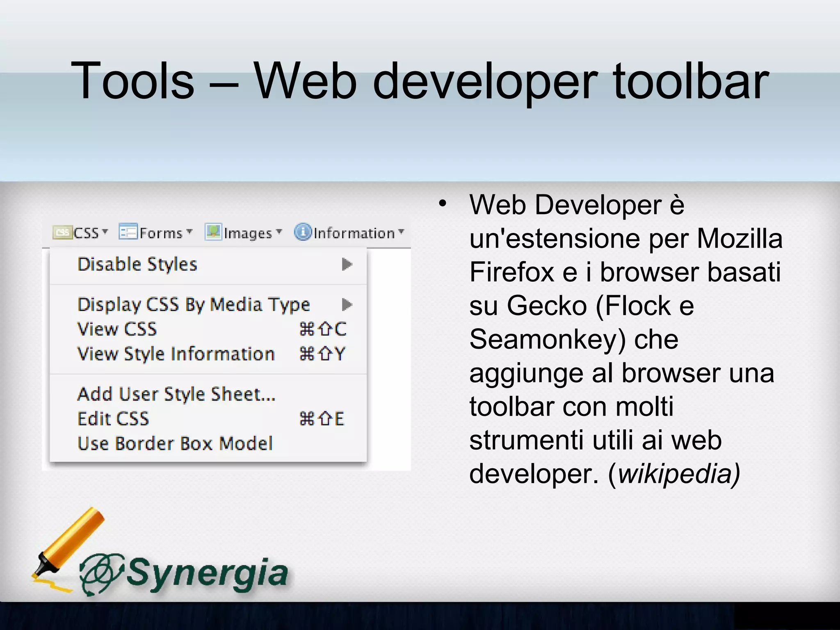The width and height of the screenshot is (840, 630).
Task: Open the Information dropdown arrow
Action: point(401,231)
